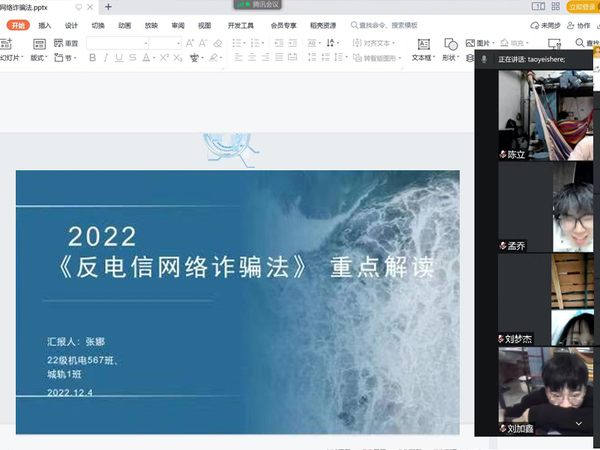Click the 协作 collaborate button

click(580, 25)
